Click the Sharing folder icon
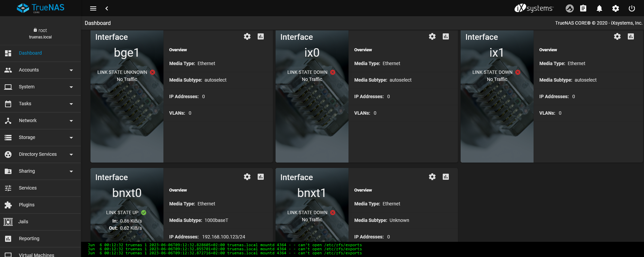The width and height of the screenshot is (644, 257). tap(8, 171)
